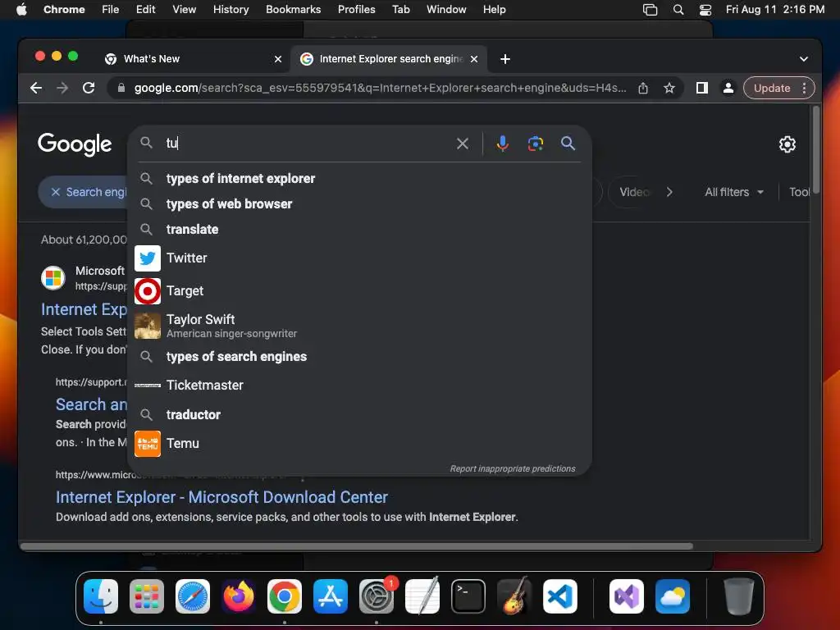This screenshot has height=630, width=840.
Task: Pick the translate suggestion
Action: pos(359,230)
